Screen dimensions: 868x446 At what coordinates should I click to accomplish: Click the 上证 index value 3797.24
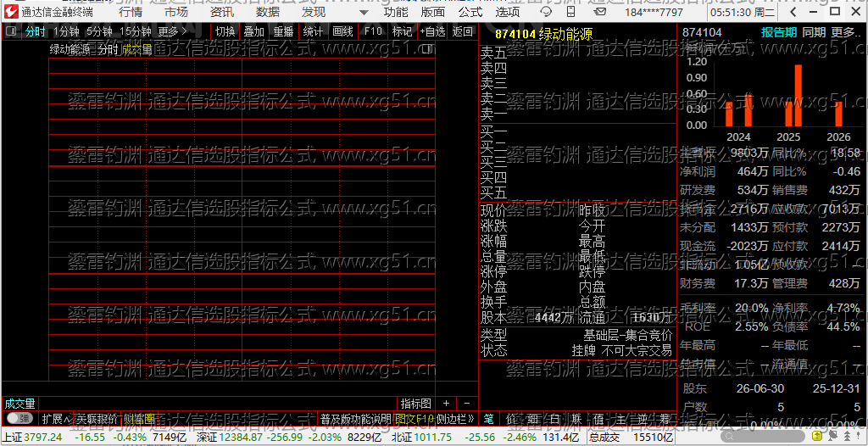point(43,438)
